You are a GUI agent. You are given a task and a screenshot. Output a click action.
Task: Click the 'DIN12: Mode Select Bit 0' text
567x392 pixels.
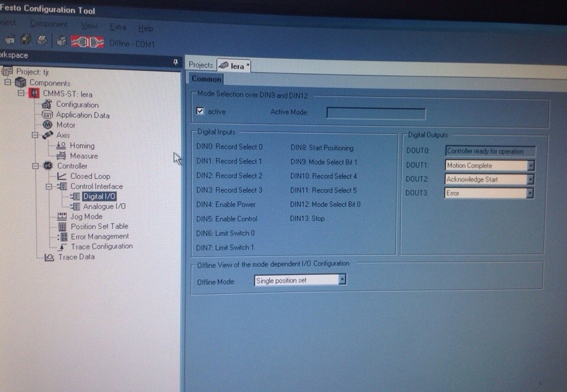coord(325,204)
